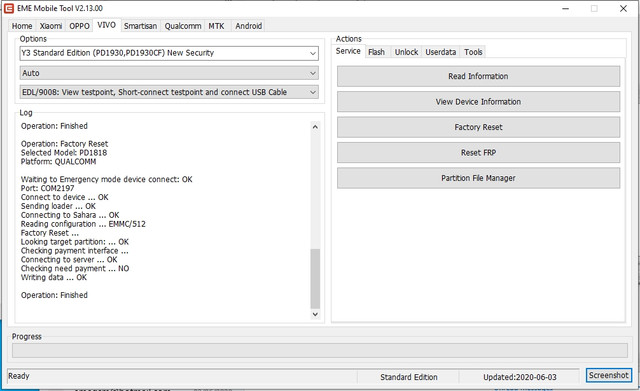Viewport: 640px width, 391px height.
Task: Switch to the OPPO tab
Action: [79, 26]
